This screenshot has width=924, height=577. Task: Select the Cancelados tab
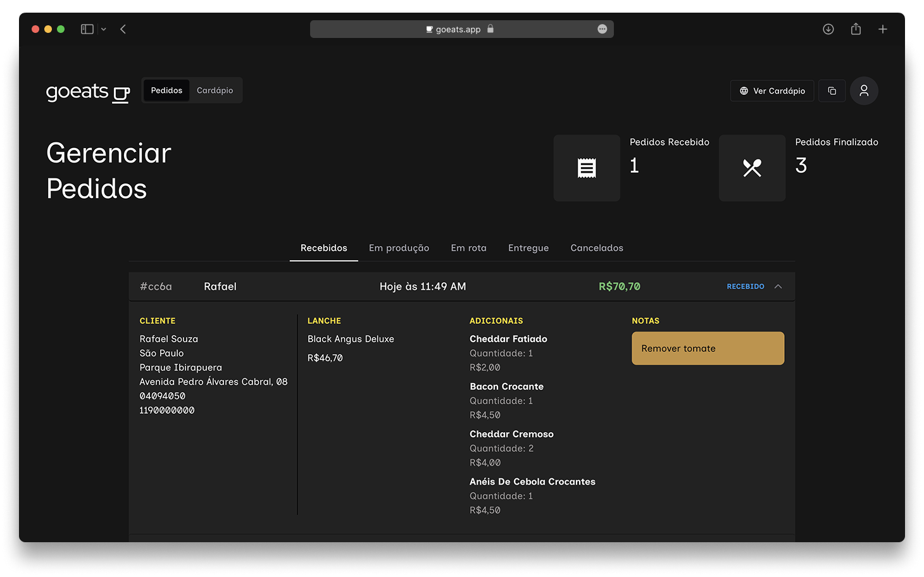[597, 248]
